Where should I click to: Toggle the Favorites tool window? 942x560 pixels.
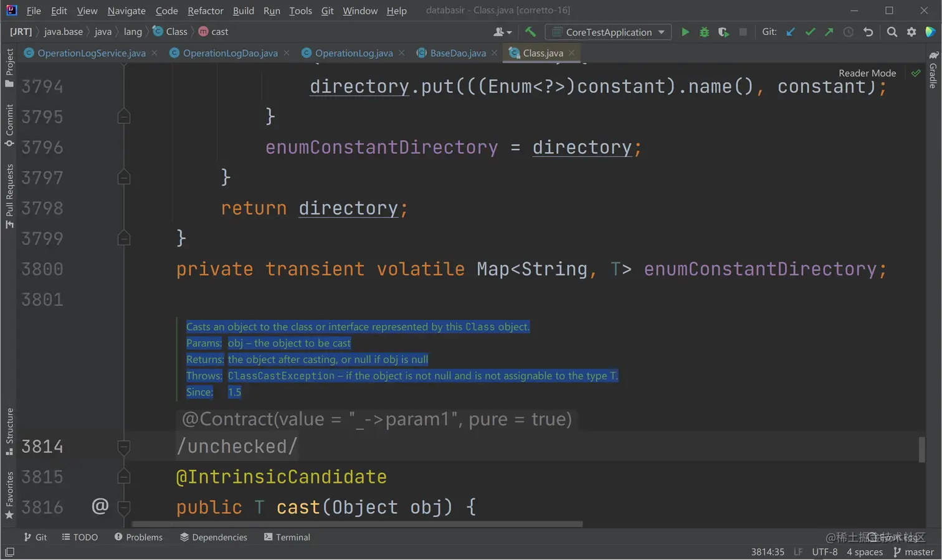pos(9,495)
